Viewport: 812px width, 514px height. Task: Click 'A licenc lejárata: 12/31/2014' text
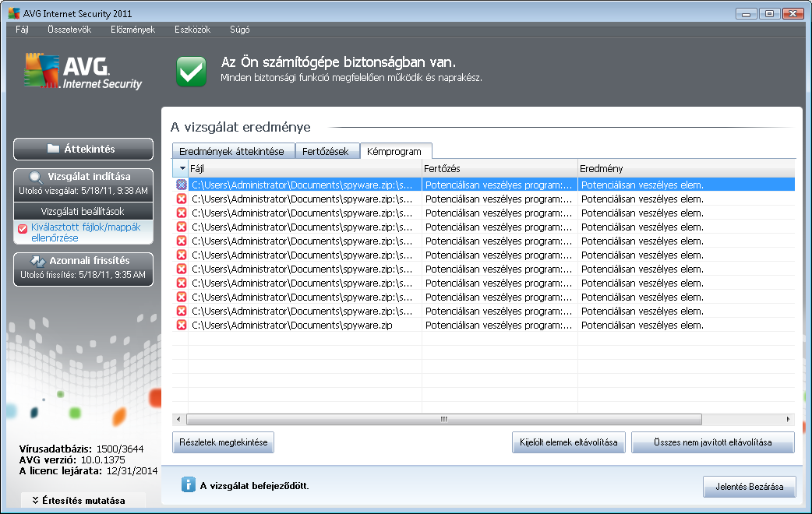coord(88,470)
